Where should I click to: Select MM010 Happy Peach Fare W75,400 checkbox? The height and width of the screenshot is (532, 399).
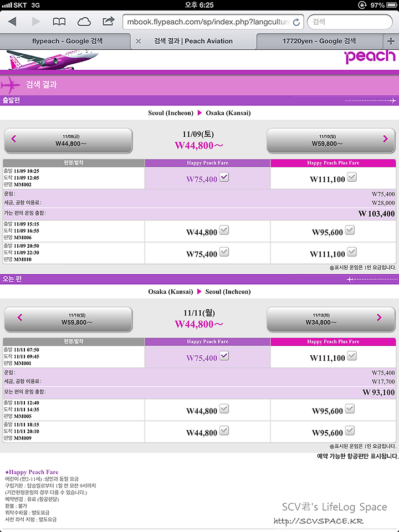pos(224,252)
